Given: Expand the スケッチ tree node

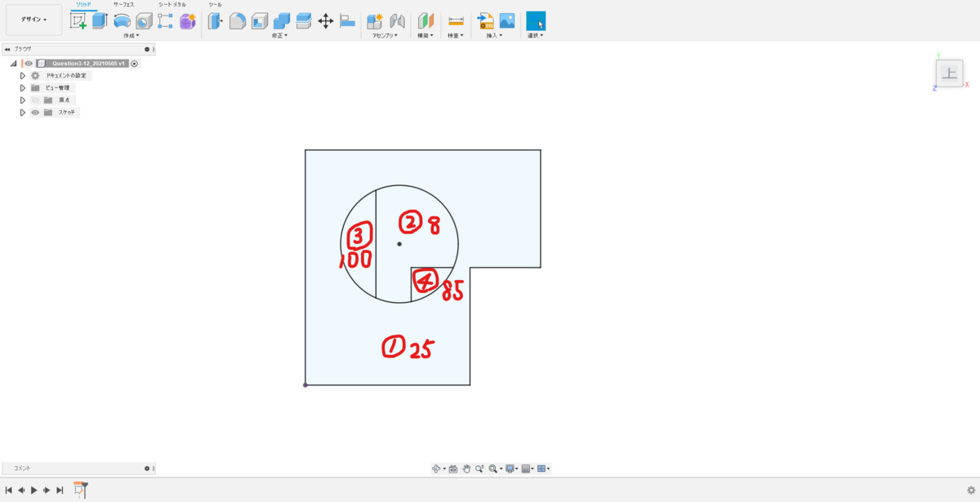Looking at the screenshot, I should [23, 112].
